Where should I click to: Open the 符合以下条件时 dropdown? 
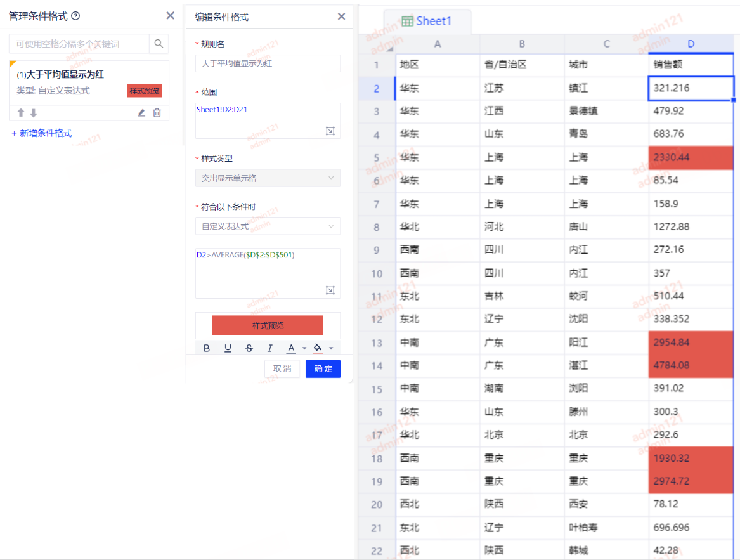268,226
